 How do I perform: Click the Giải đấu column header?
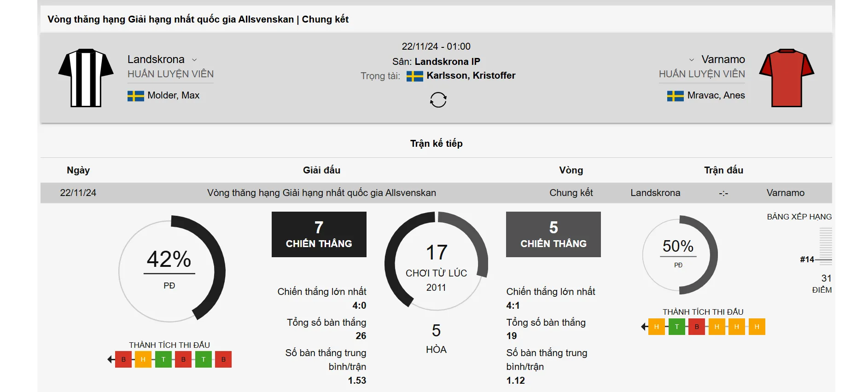pos(322,170)
